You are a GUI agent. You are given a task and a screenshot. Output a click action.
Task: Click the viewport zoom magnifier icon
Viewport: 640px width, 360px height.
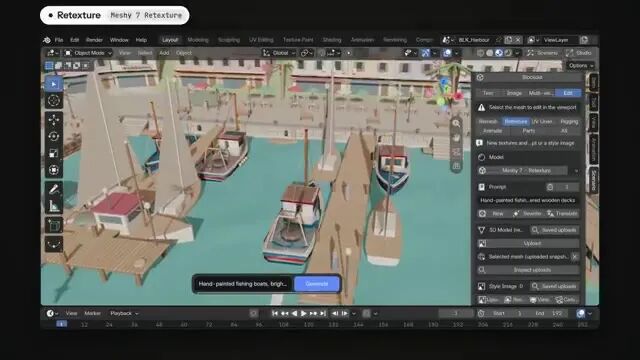[456, 123]
